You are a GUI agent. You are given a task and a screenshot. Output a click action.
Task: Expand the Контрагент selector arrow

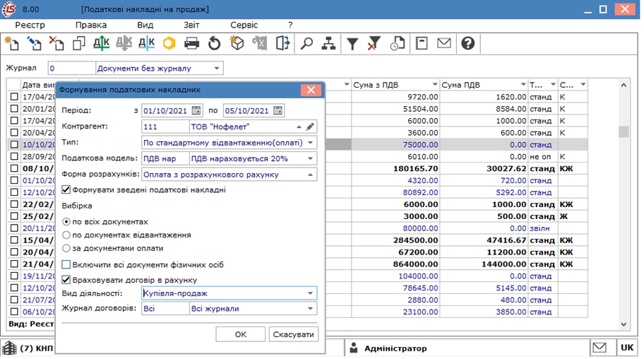tap(299, 126)
